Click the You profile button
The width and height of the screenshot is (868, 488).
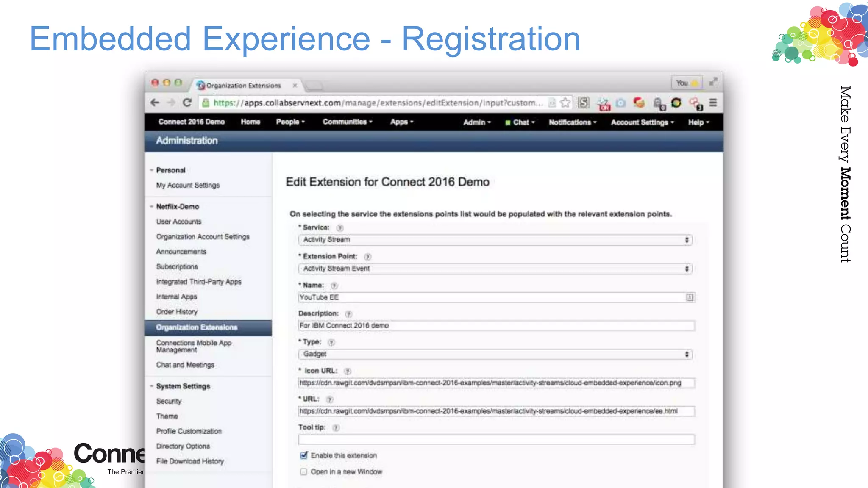[687, 83]
